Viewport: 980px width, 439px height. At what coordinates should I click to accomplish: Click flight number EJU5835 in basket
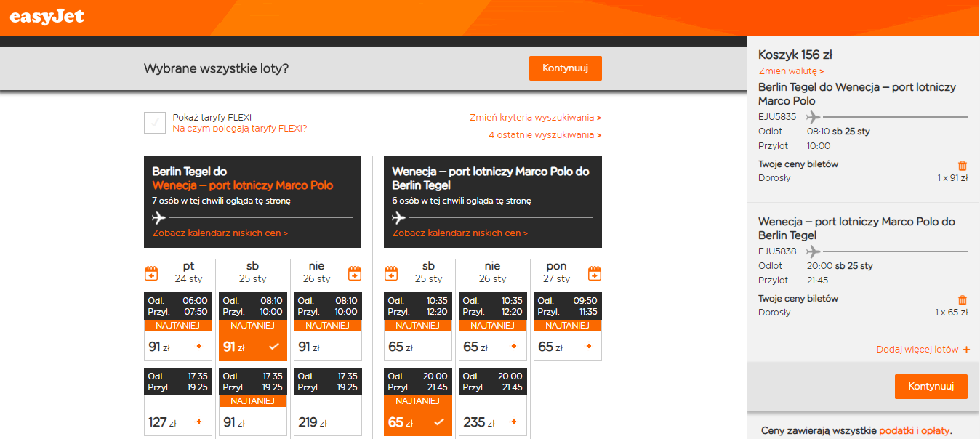pos(777,116)
